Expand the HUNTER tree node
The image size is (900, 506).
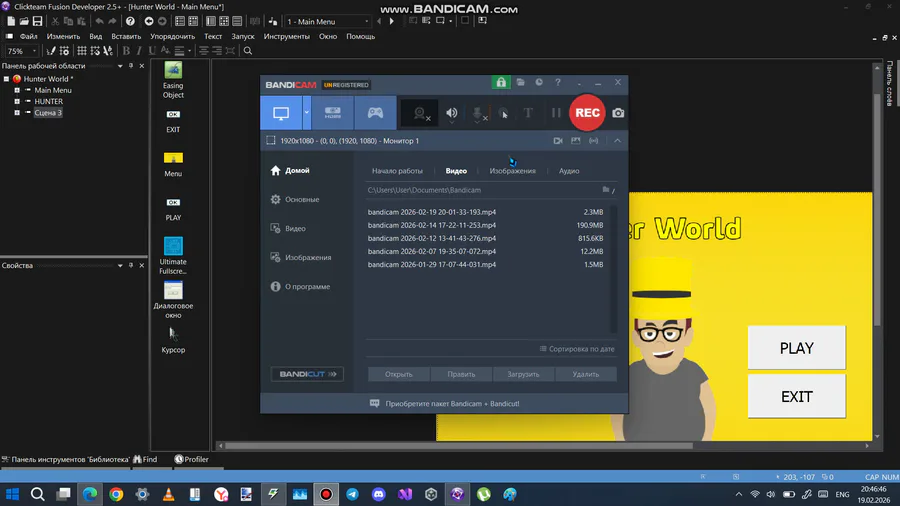17,102
